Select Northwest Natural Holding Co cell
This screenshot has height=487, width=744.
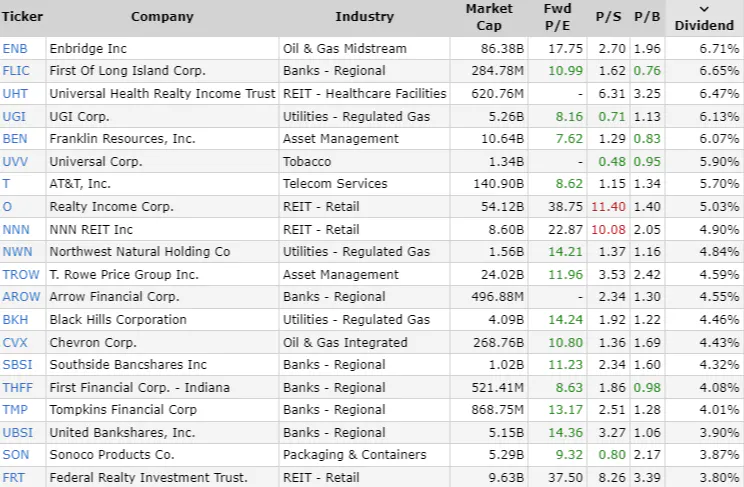click(x=162, y=252)
